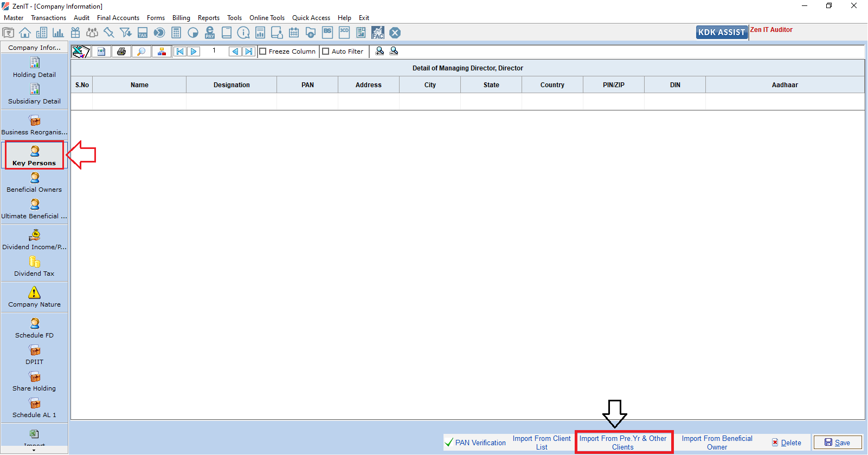Open the magnifier search icon
Viewport: 868px width, 455px height.
tap(142, 51)
